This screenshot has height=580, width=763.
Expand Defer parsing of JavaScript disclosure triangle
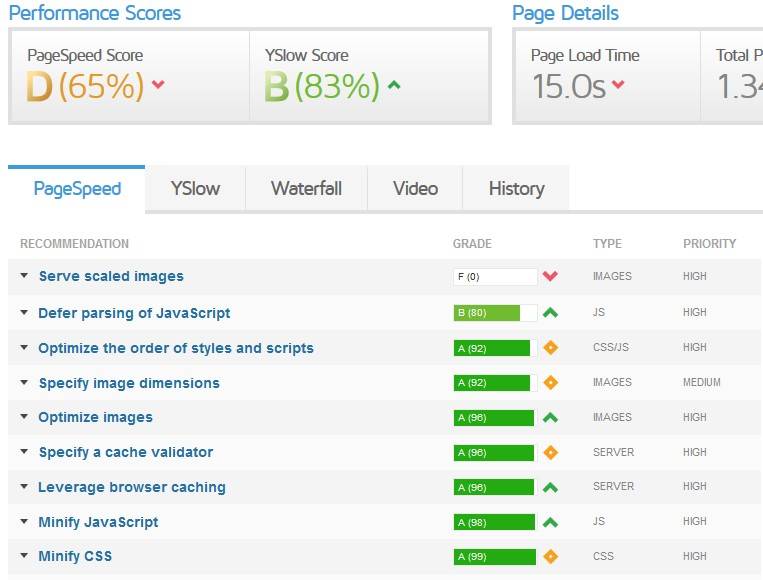24,312
